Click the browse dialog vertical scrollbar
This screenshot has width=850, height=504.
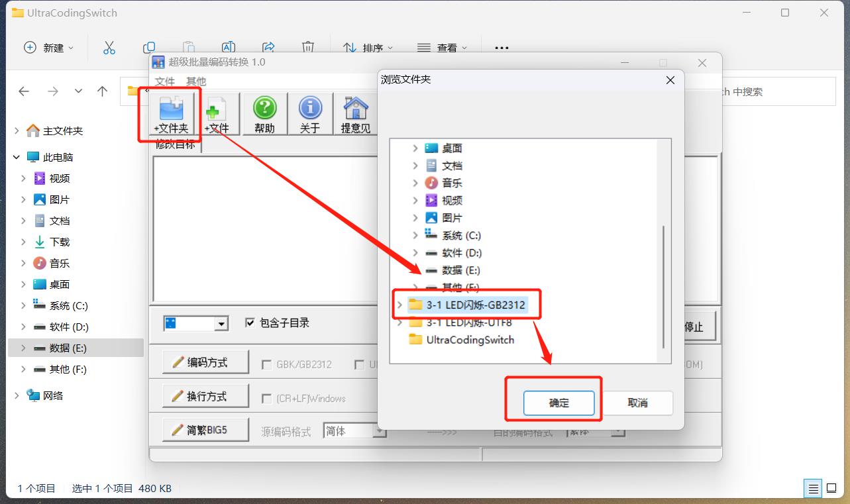pyautogui.click(x=663, y=287)
